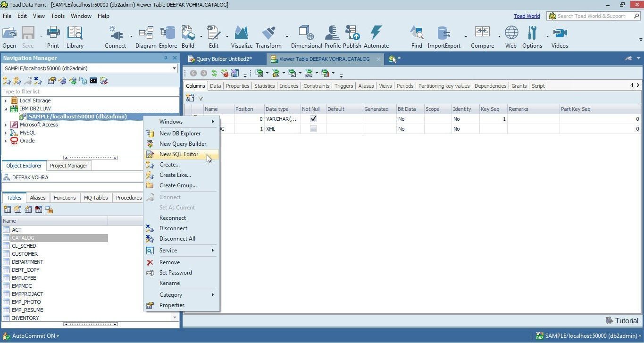Close the Viewer Table CATALOG tab

pyautogui.click(x=378, y=59)
